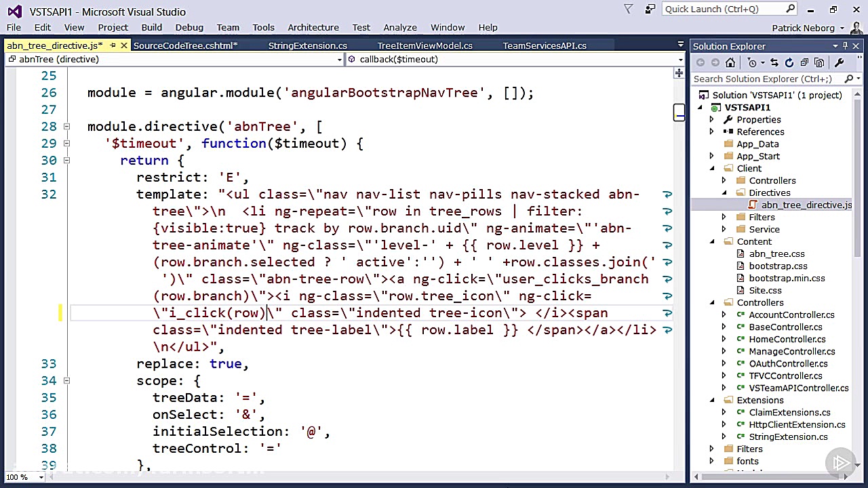Open the Architecture menu
This screenshot has width=868, height=488.
(x=313, y=27)
